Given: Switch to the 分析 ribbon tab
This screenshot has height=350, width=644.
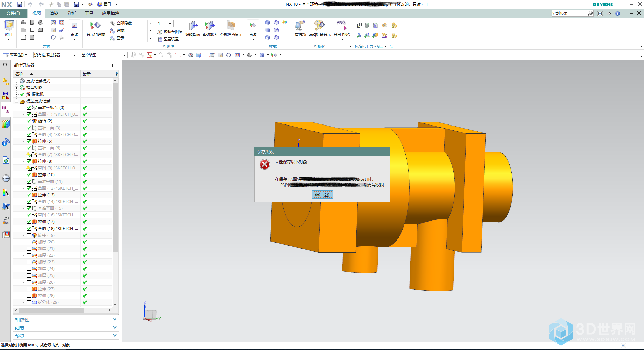Looking at the screenshot, I should tap(71, 13).
